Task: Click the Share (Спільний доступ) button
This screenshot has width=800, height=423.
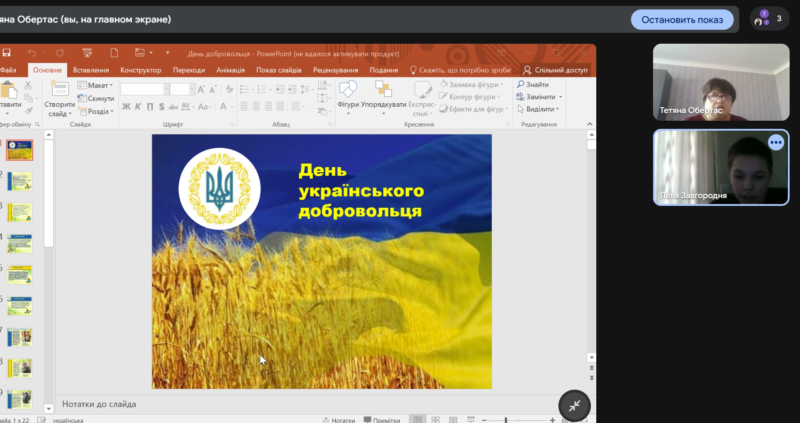Action: pyautogui.click(x=555, y=70)
